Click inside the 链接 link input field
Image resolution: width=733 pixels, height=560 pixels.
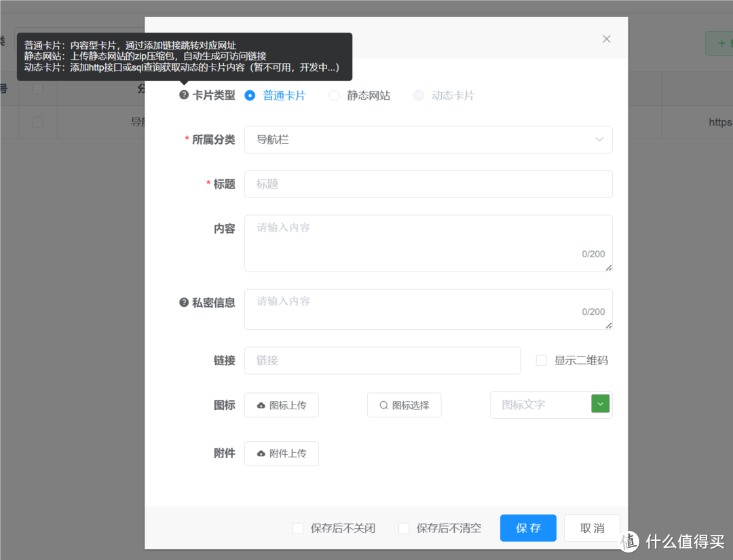382,360
